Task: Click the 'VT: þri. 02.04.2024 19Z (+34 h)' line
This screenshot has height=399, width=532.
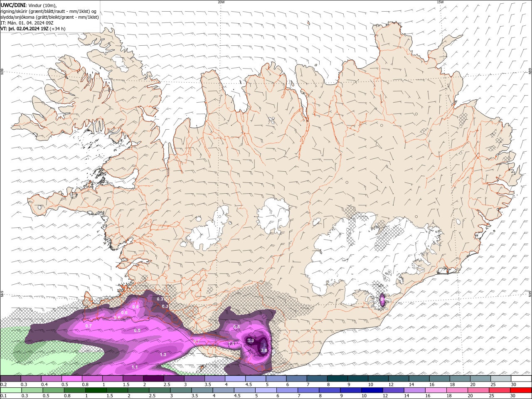Action: (33, 29)
